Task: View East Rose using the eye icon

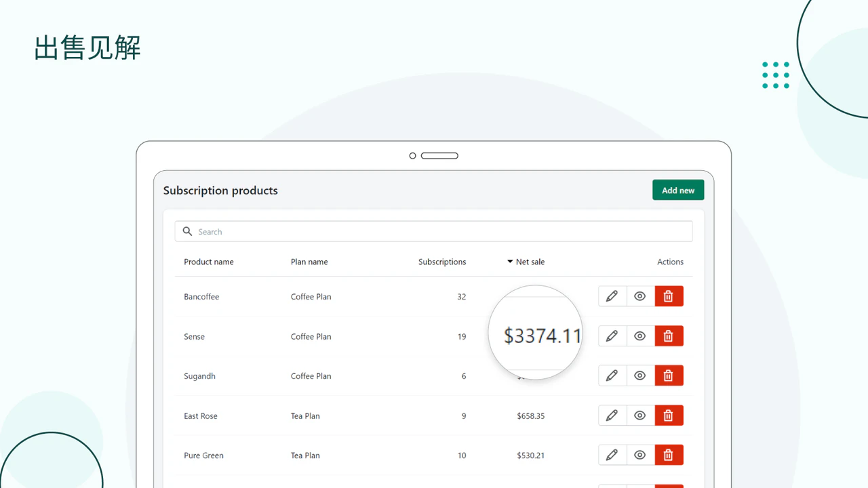Action: point(640,415)
